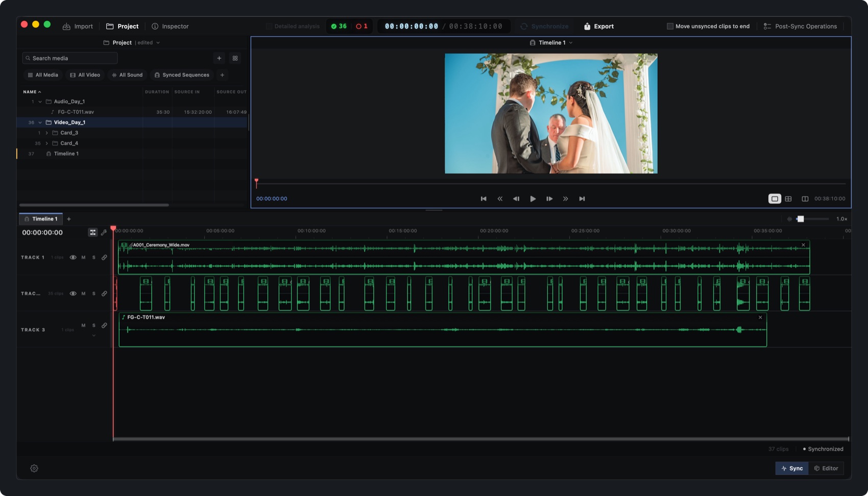This screenshot has width=868, height=496.
Task: Filter by All Media
Action: click(x=43, y=75)
